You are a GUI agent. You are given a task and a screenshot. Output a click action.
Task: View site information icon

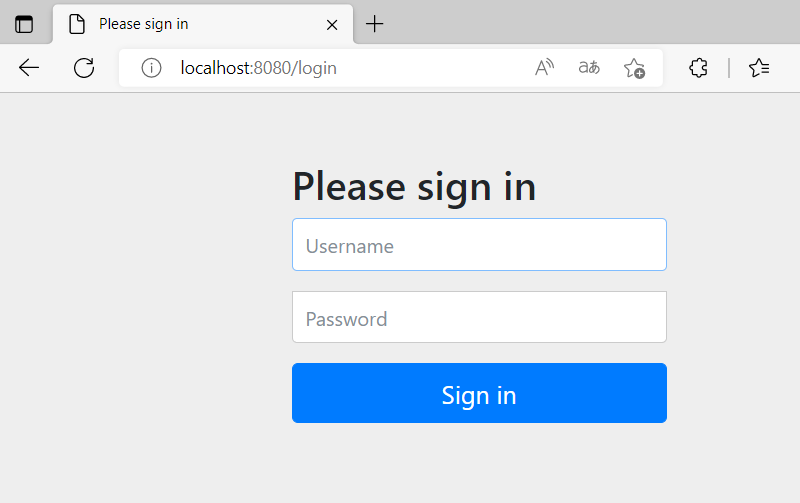151,68
